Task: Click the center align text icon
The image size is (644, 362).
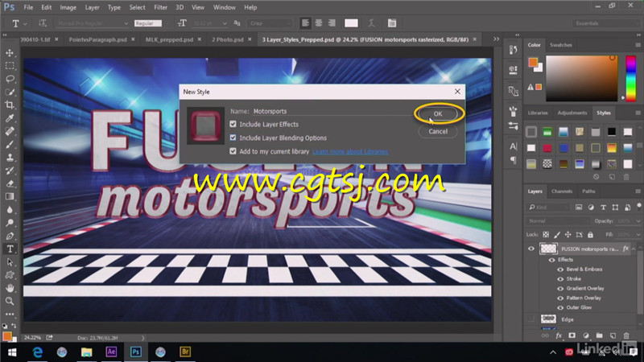Action: click(x=318, y=23)
